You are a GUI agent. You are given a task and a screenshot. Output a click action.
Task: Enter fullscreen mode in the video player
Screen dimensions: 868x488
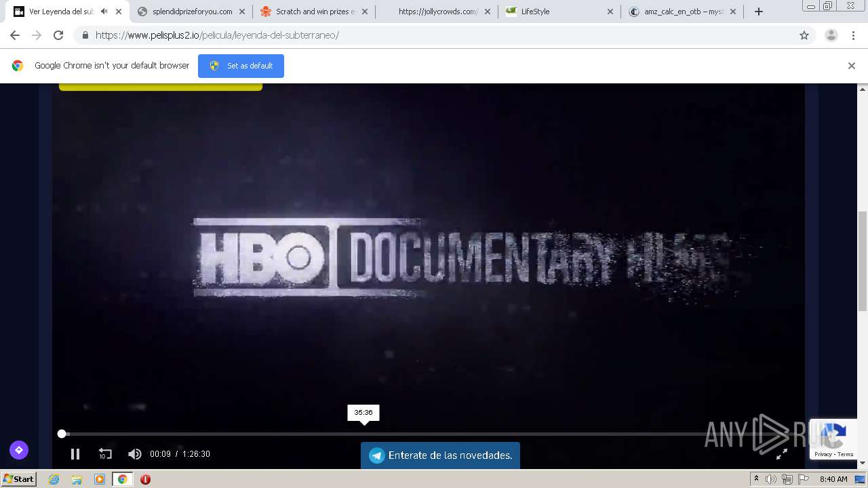(782, 454)
